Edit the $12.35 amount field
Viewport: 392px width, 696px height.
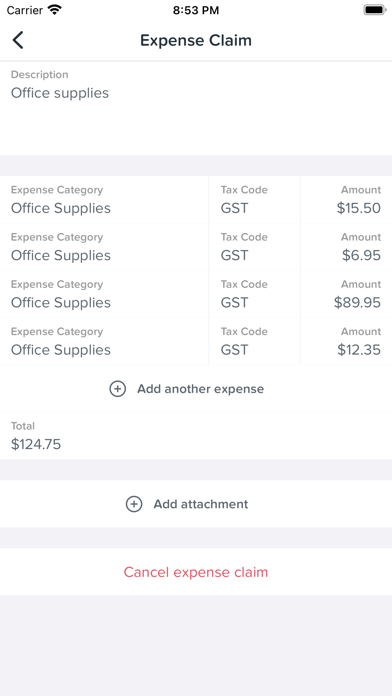(x=346, y=341)
